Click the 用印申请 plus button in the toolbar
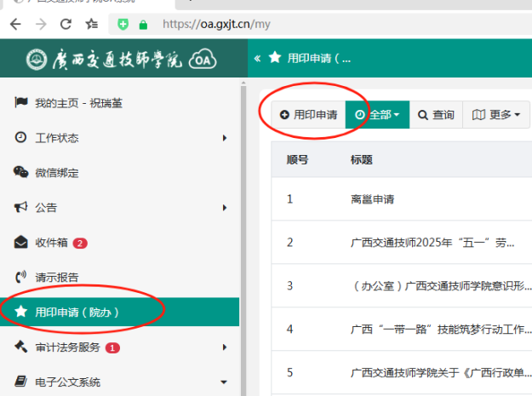The height and width of the screenshot is (396, 532). [308, 115]
